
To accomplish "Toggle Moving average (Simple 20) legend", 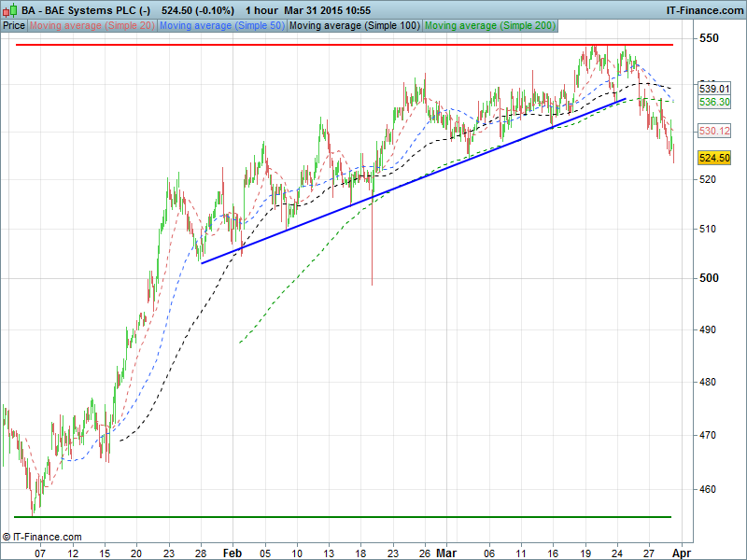I will pyautogui.click(x=92, y=25).
